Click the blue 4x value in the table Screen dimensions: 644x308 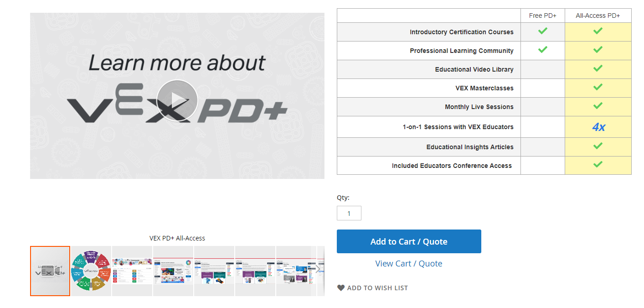(598, 127)
